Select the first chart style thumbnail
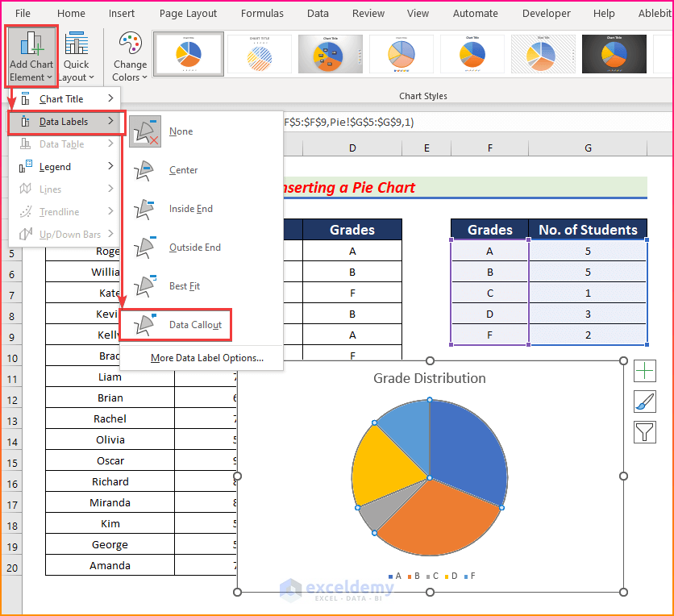This screenshot has height=616, width=674. coord(189,54)
